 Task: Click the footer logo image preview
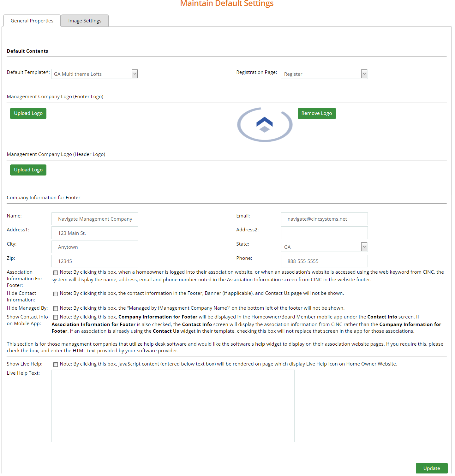(x=265, y=125)
